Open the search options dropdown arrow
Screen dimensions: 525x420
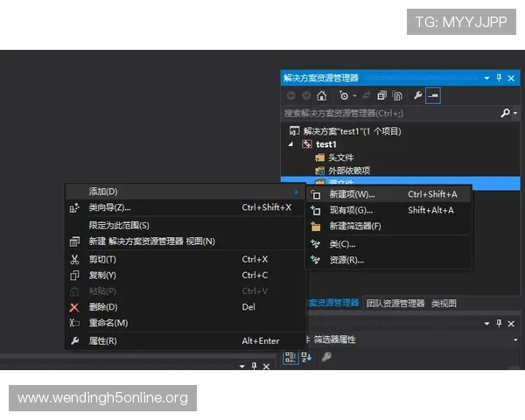click(x=515, y=113)
